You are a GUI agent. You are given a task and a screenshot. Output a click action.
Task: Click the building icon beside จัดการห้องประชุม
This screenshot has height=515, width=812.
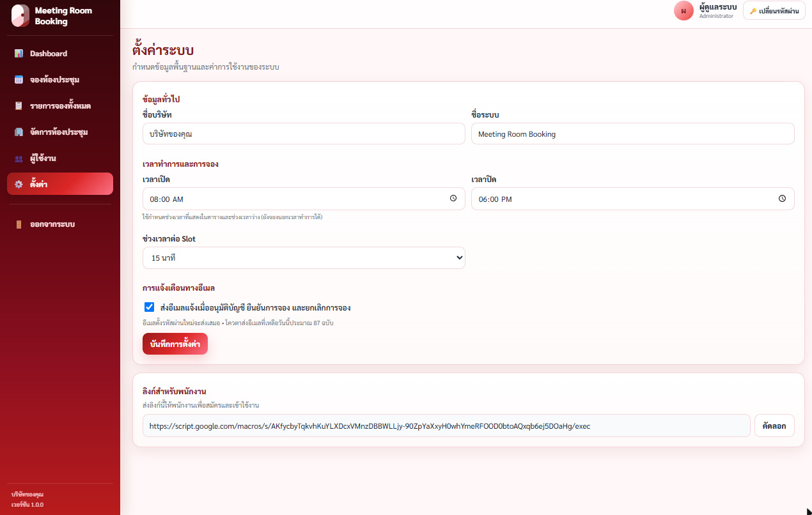[19, 132]
